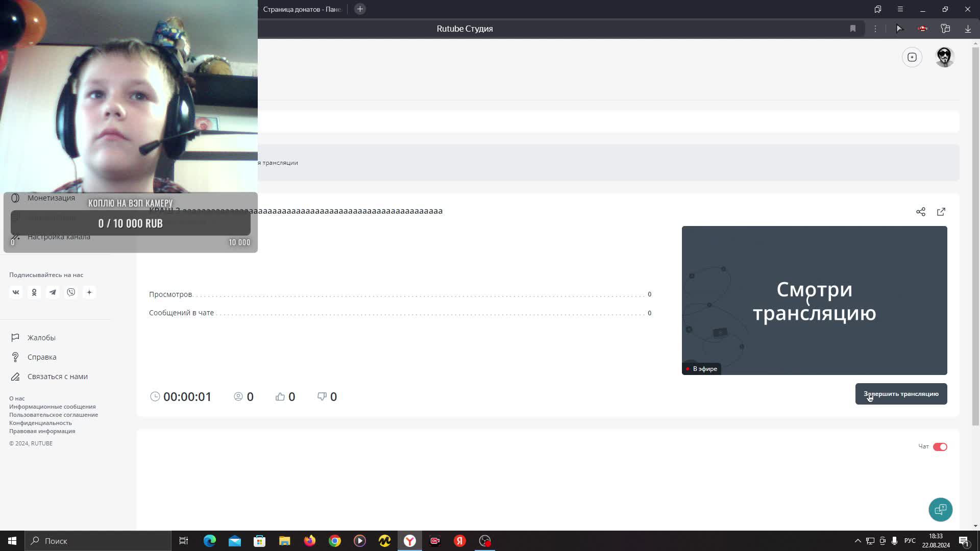Open the bookmarks collection icon in title bar

(x=878, y=9)
